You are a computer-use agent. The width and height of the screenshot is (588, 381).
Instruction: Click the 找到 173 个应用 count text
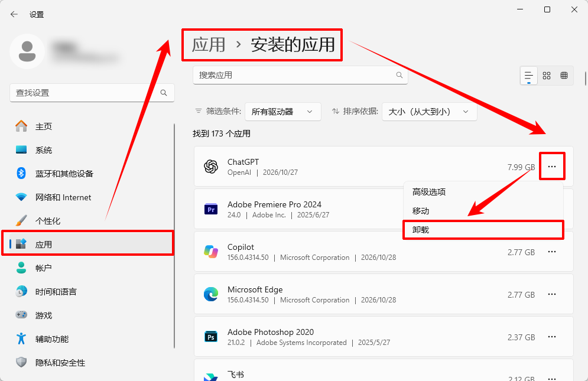tap(222, 133)
